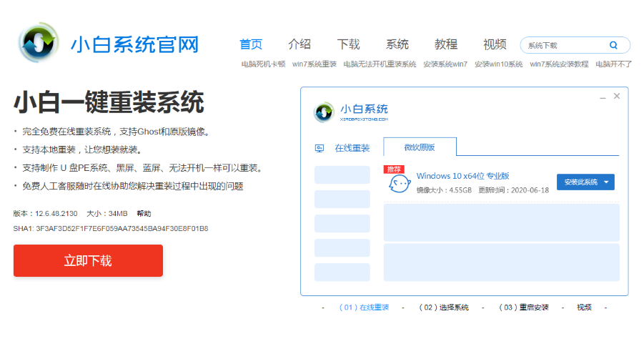Open the 电脑死机卡顿 link
This screenshot has height=339, width=644.
click(263, 64)
